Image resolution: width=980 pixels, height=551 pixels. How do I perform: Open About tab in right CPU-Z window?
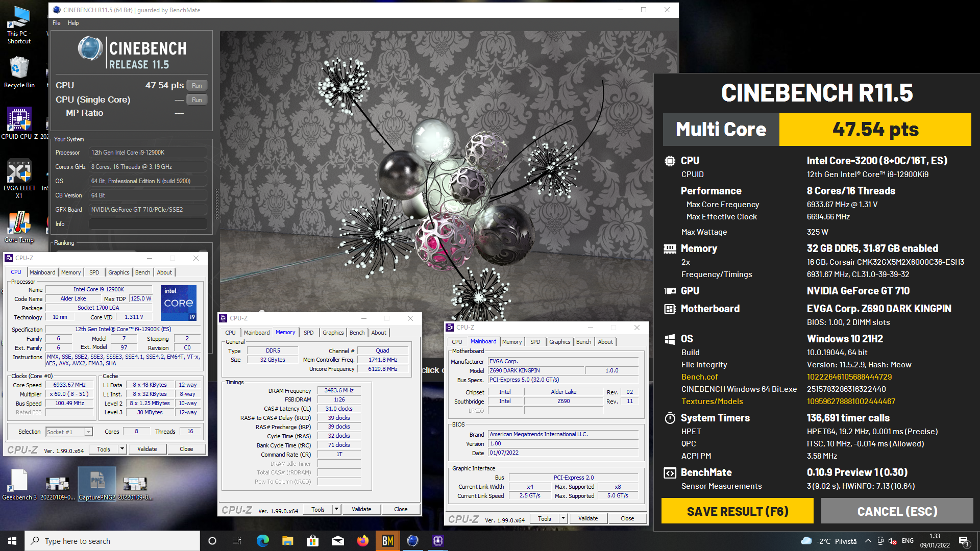[605, 342]
